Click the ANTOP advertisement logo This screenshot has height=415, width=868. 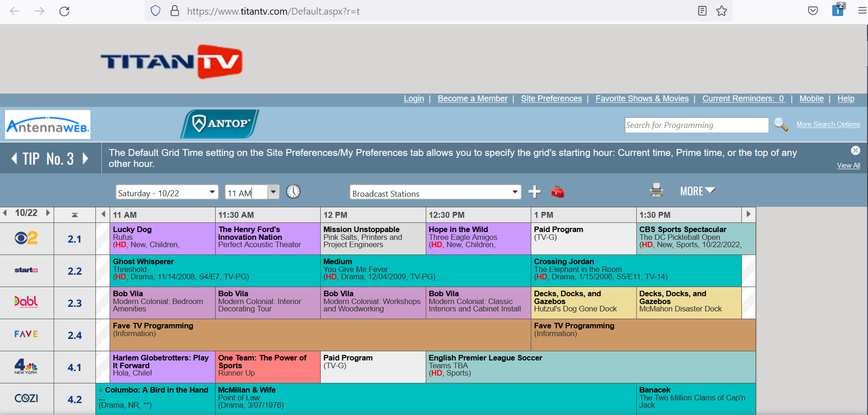pos(219,123)
